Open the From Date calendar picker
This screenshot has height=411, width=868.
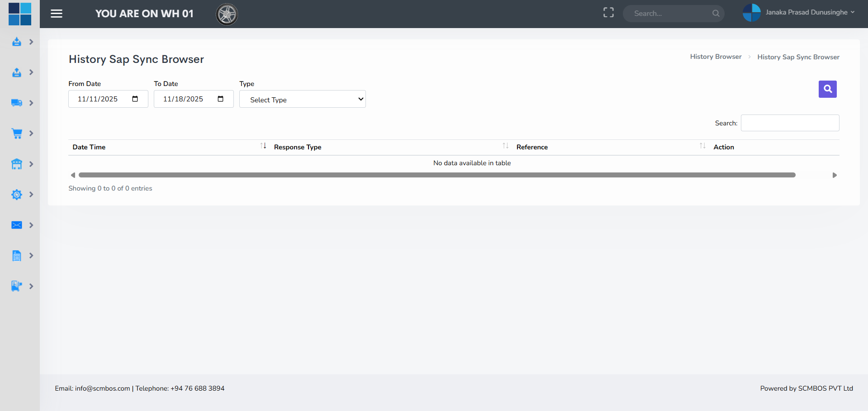coord(135,99)
